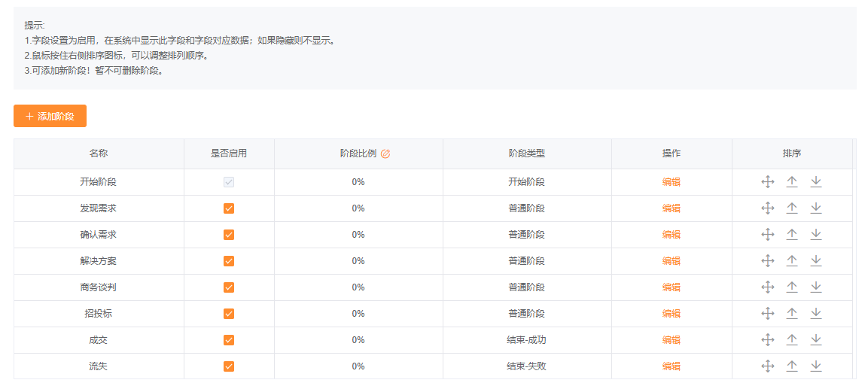
Task: Move 商务谈判 stage up with arrow icon
Action: [x=792, y=287]
